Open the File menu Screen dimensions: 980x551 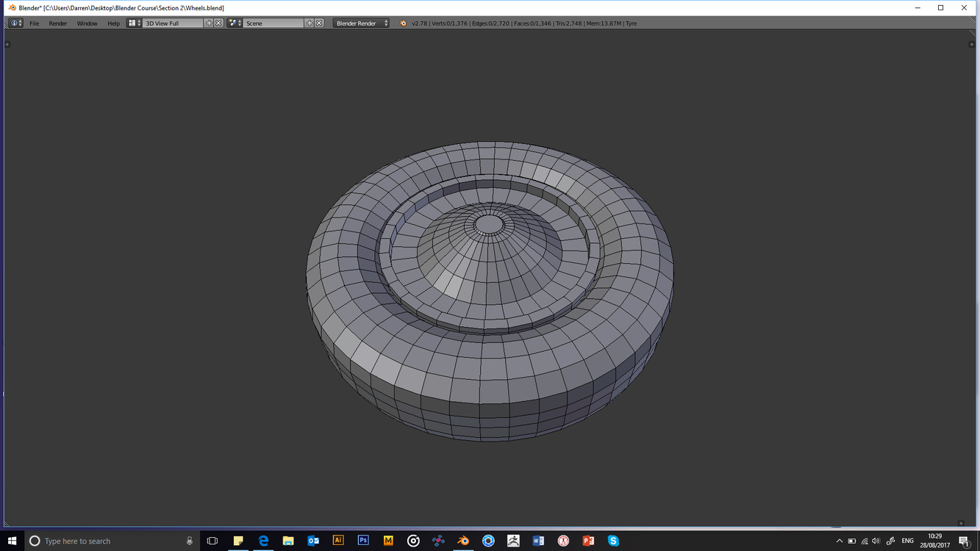pos(34,24)
